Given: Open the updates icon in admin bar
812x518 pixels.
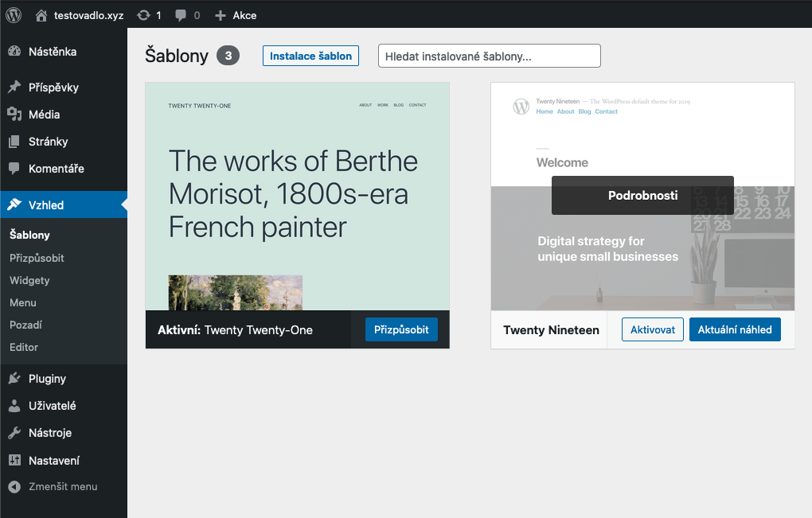Looking at the screenshot, I should [x=143, y=15].
